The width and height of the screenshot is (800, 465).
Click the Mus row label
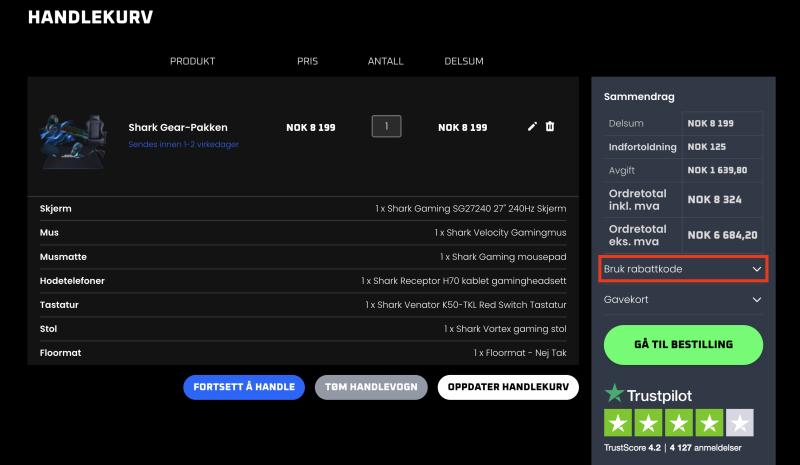[x=49, y=232]
